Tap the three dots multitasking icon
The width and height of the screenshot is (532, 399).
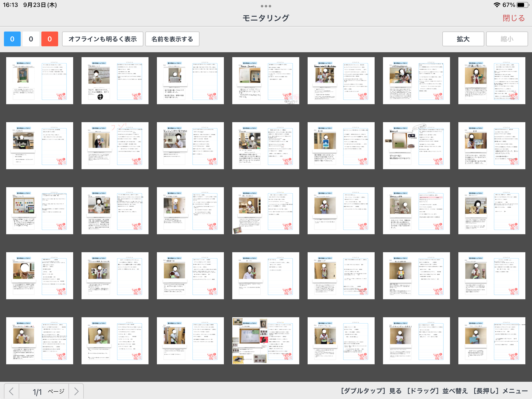(x=266, y=6)
